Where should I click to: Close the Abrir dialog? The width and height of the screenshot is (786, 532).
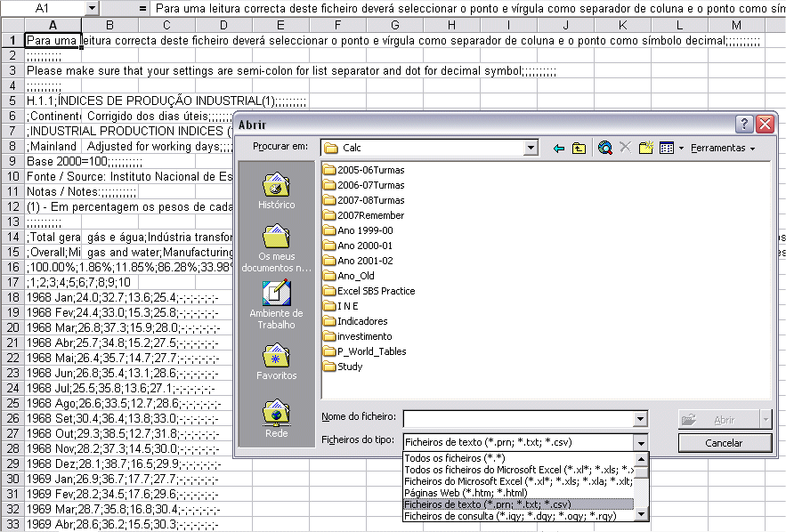click(x=765, y=124)
